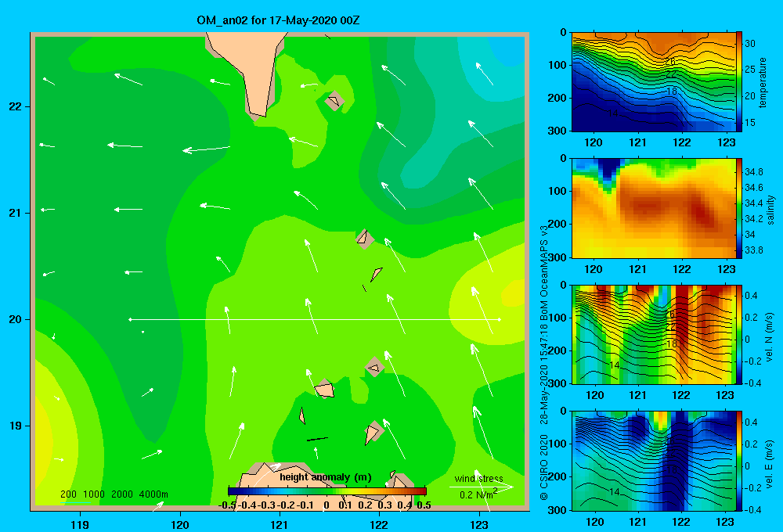Click the vertical CSIRO BoM OceanMAPS credit text
Image resolution: width=783 pixels, height=532 pixels.
(x=544, y=362)
